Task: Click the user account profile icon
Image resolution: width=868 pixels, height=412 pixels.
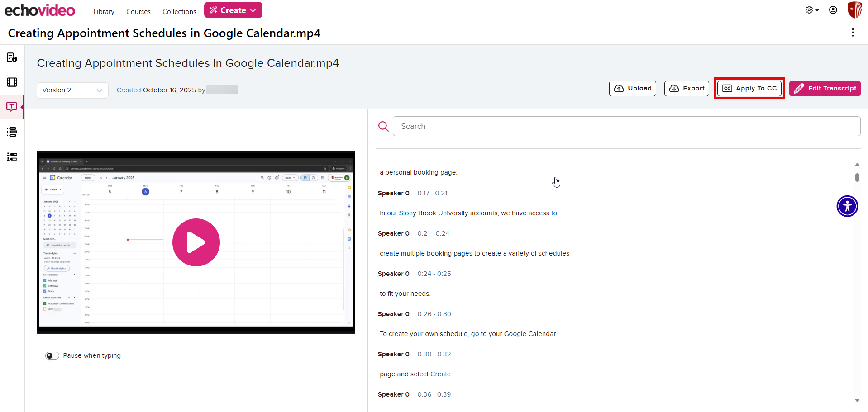Action: (833, 10)
